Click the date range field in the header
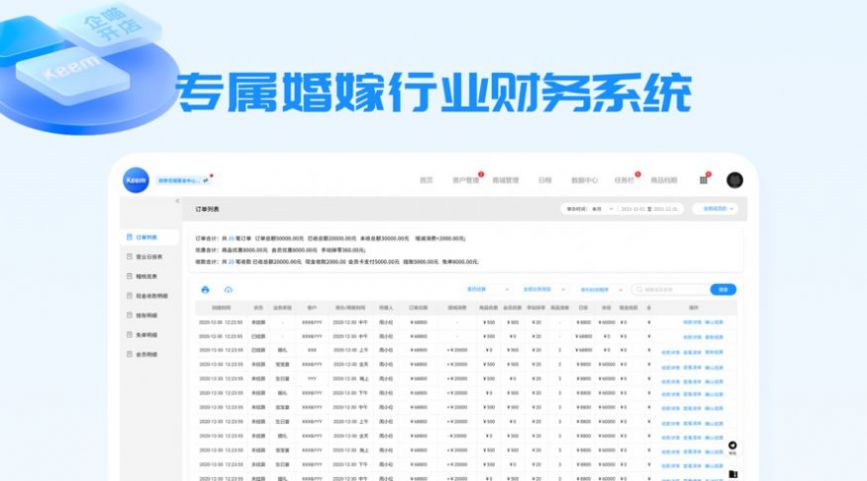The width and height of the screenshot is (867, 481). point(649,209)
